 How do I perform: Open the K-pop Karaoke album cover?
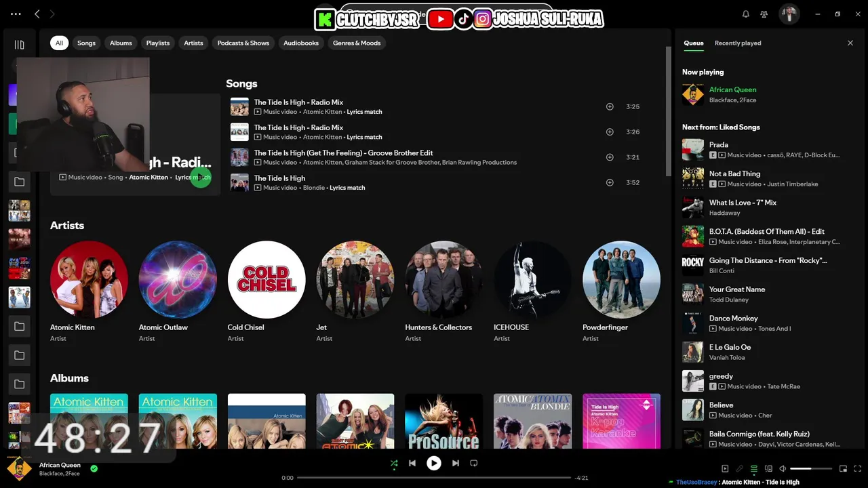[x=621, y=421]
